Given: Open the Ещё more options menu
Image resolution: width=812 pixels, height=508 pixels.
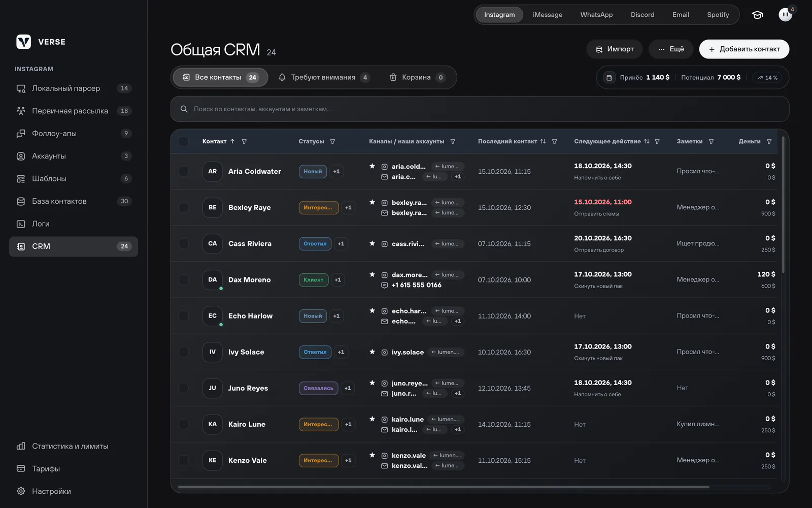Looking at the screenshot, I should pyautogui.click(x=670, y=49).
